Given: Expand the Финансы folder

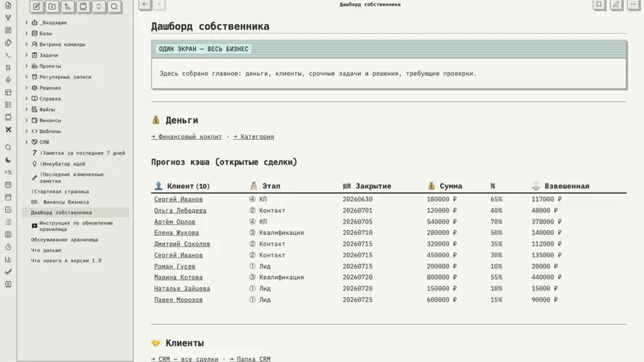Looking at the screenshot, I should point(27,120).
